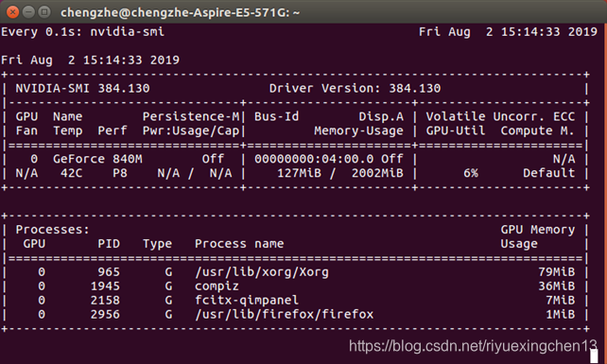Click the 'Memory-Usage' header

359,130
